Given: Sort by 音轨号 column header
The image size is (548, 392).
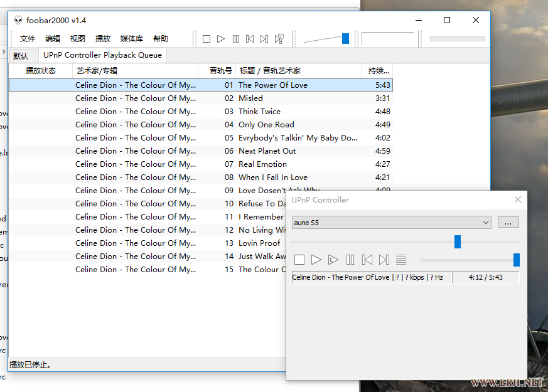Looking at the screenshot, I should point(217,71).
